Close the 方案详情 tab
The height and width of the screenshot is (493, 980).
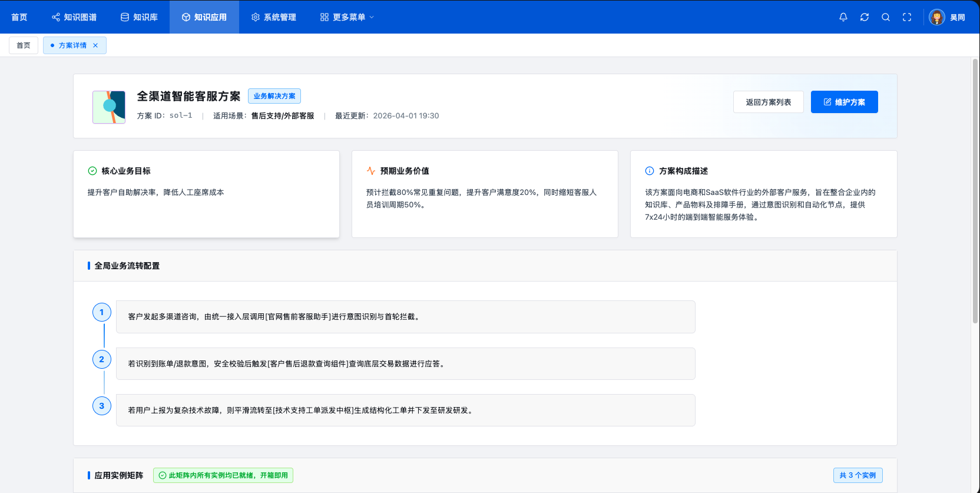coord(95,45)
